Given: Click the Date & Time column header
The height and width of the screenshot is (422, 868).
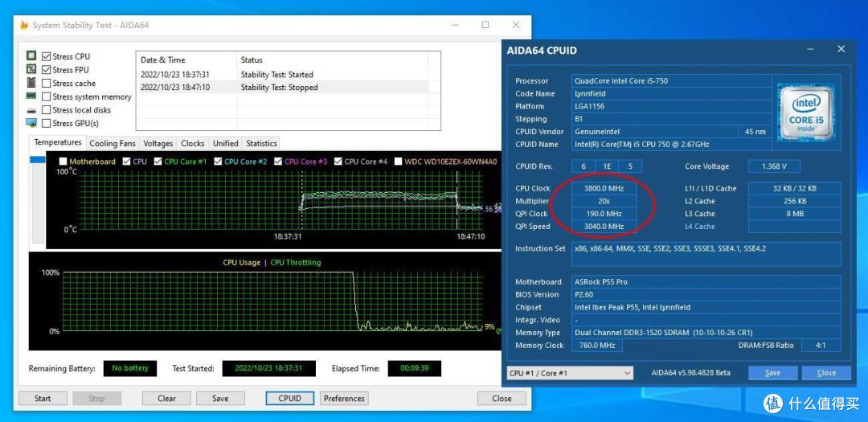Looking at the screenshot, I should pos(186,59).
